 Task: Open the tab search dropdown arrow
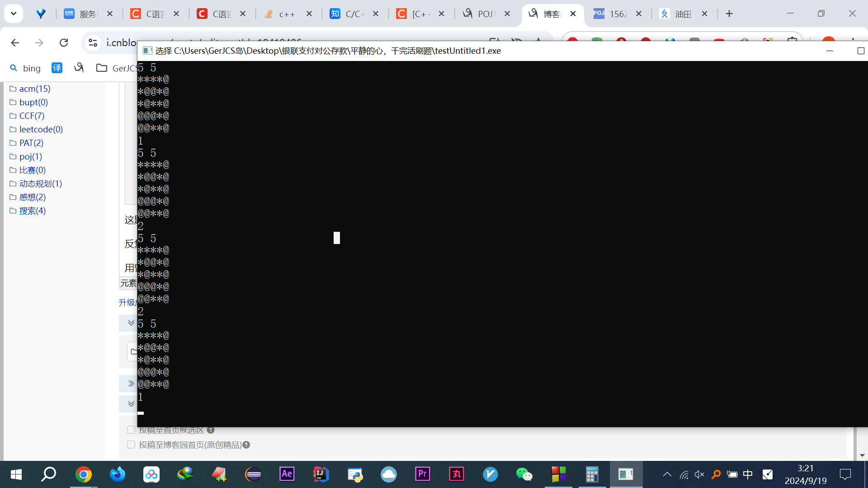point(14,14)
